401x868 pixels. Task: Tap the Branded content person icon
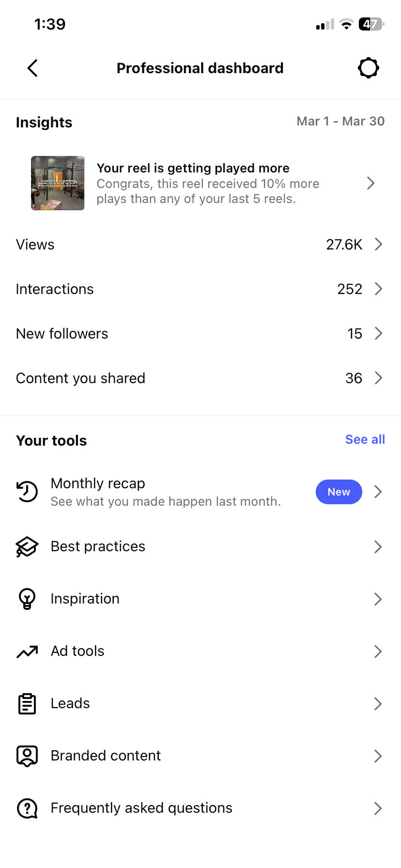27,756
